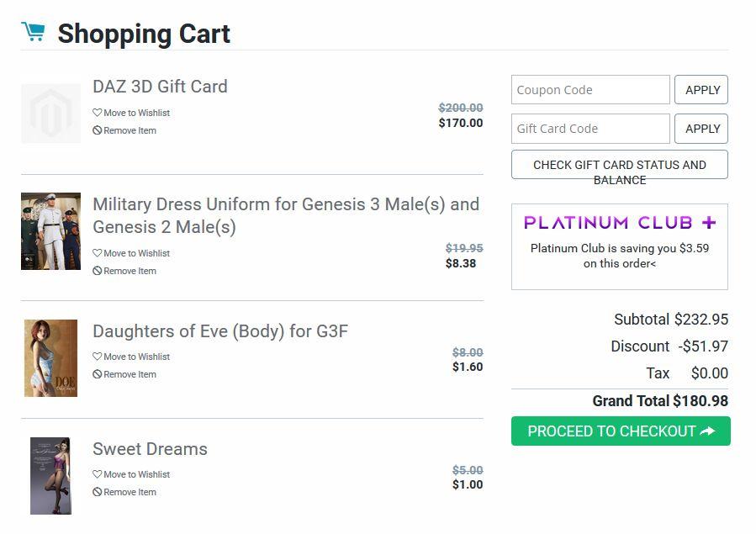Click Check Gift Card Status and Balance
Screen dimensions: 756x534
point(619,165)
